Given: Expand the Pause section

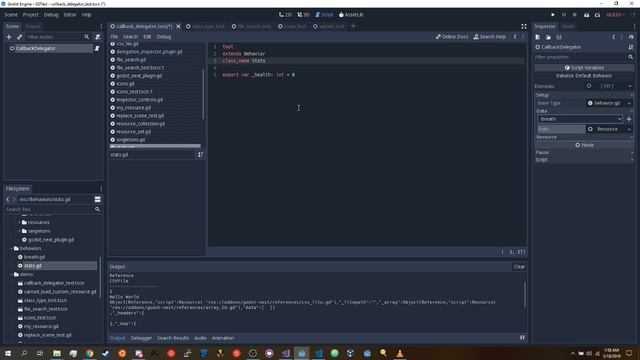Looking at the screenshot, I should [584, 152].
